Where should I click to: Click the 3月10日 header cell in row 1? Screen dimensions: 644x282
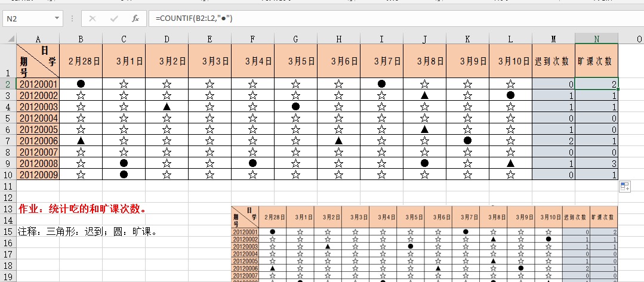point(510,61)
